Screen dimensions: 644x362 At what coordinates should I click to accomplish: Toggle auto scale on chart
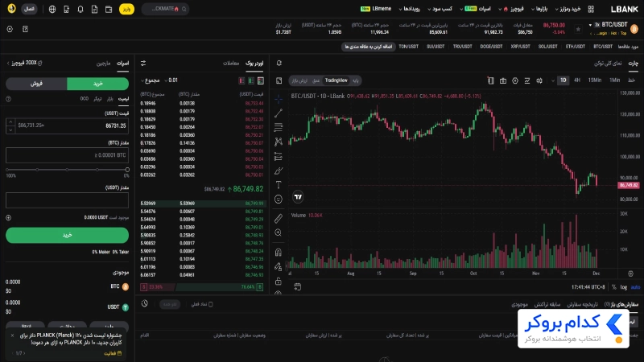click(x=635, y=287)
